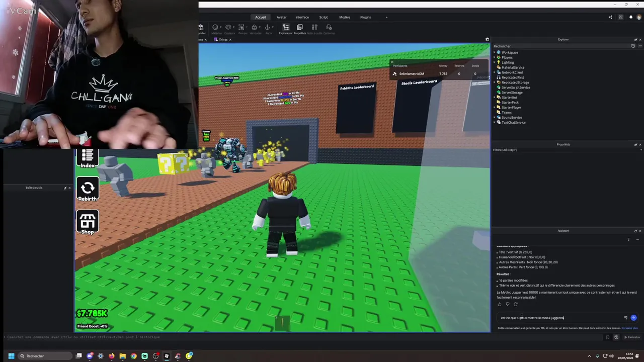
Task: Pin the Assistant panel
Action: point(635,231)
